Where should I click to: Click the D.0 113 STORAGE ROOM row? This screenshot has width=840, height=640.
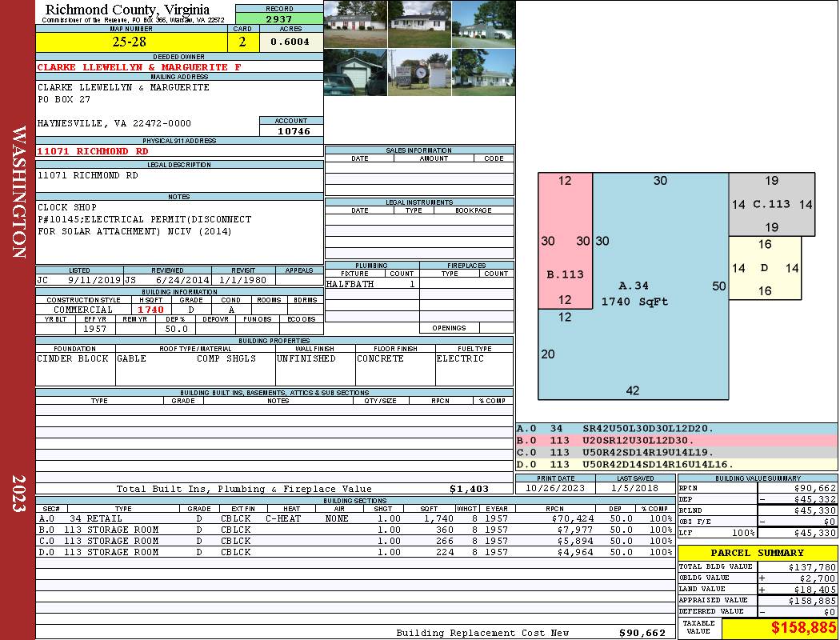click(x=354, y=552)
